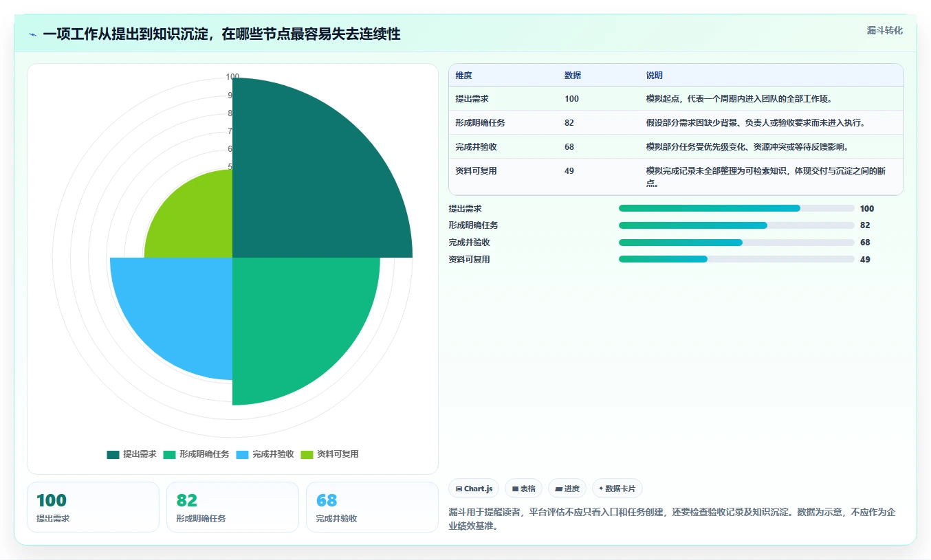This screenshot has width=931, height=560.
Task: Click the description starting 模拟部分任务
Action: tap(749, 147)
